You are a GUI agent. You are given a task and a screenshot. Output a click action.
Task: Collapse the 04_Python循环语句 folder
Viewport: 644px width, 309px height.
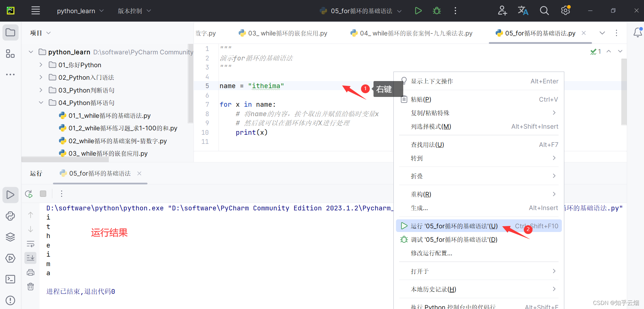[x=41, y=103]
